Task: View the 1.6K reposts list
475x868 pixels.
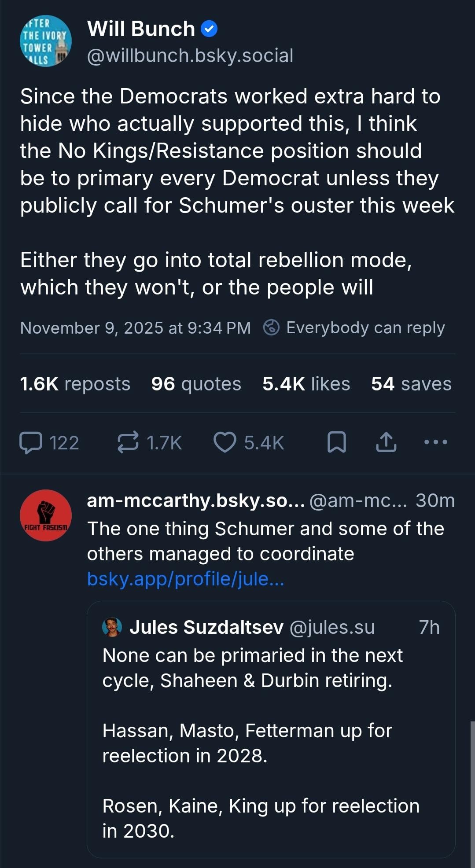Action: click(75, 384)
